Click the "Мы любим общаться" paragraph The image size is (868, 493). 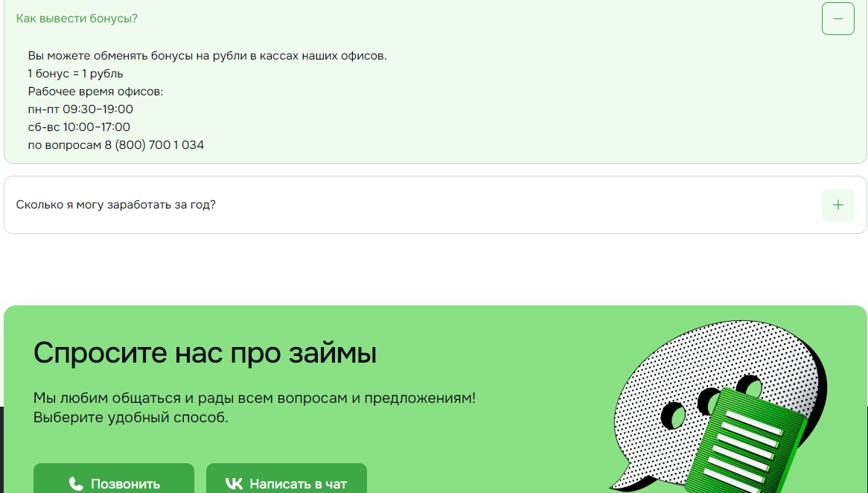[254, 398]
